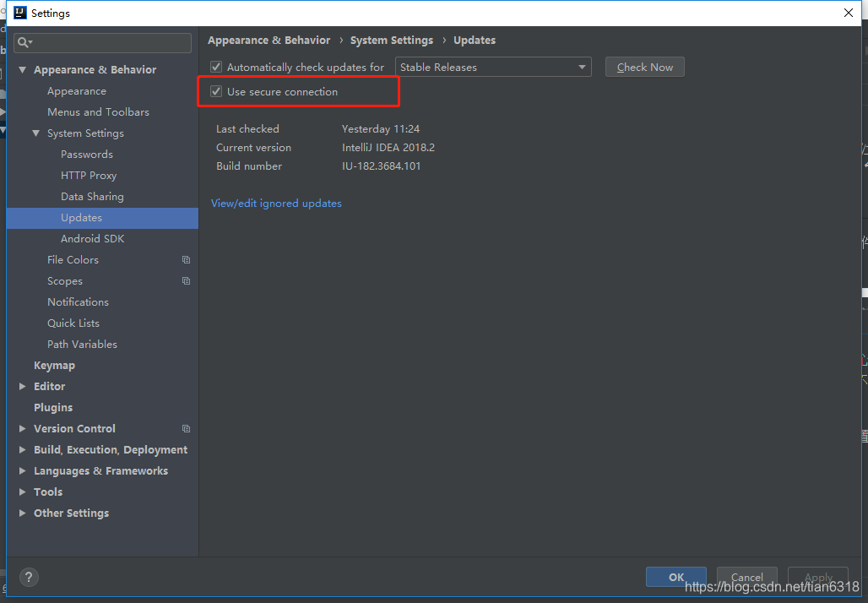The image size is (868, 603).
Task: Toggle Automatically check updates for checkbox
Action: pyautogui.click(x=216, y=67)
